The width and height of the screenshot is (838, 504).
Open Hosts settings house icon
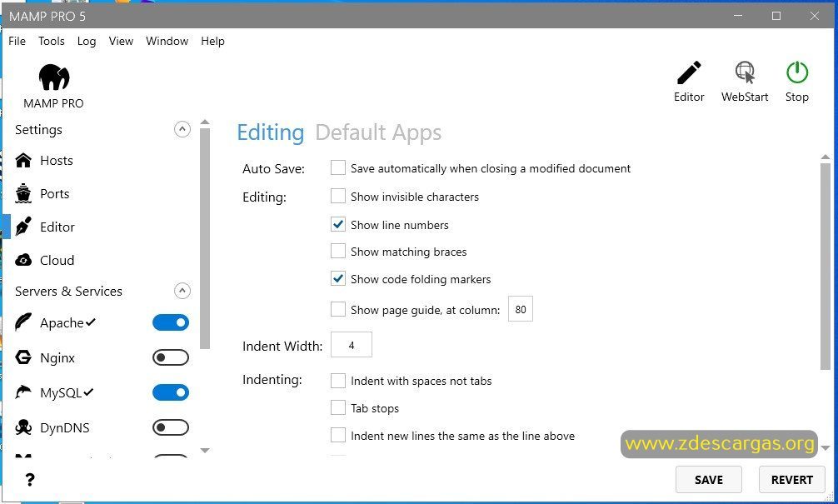tap(23, 160)
